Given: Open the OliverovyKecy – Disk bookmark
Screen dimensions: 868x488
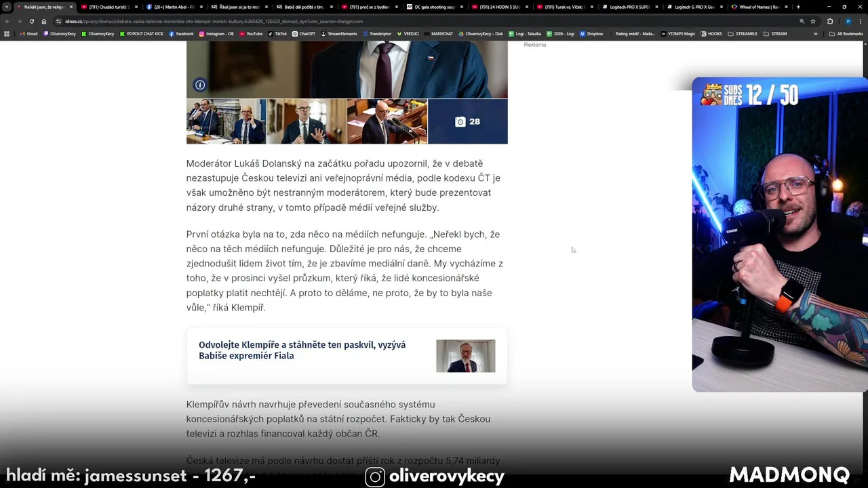Looking at the screenshot, I should pyautogui.click(x=481, y=33).
